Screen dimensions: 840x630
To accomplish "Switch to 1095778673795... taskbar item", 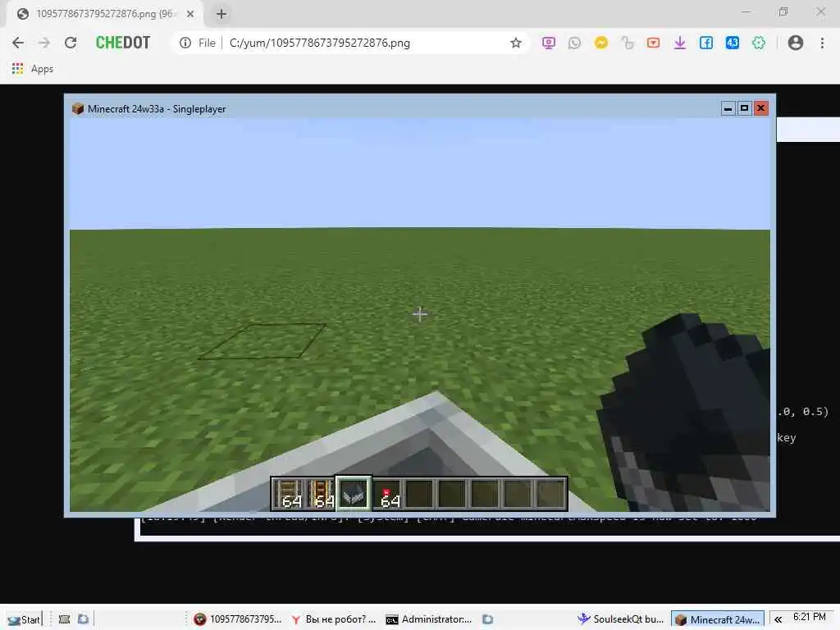I will (238, 619).
